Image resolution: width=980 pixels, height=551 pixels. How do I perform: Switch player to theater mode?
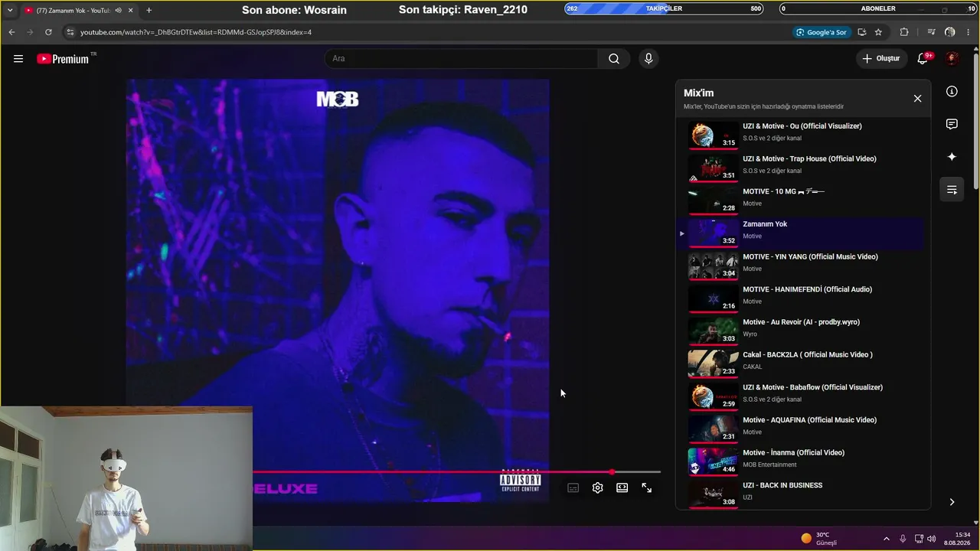pos(622,487)
